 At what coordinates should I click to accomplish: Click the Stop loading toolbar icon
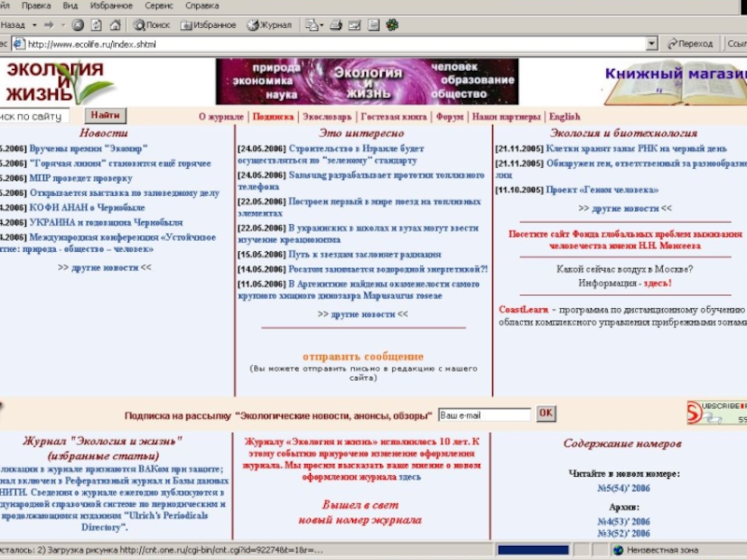click(78, 25)
